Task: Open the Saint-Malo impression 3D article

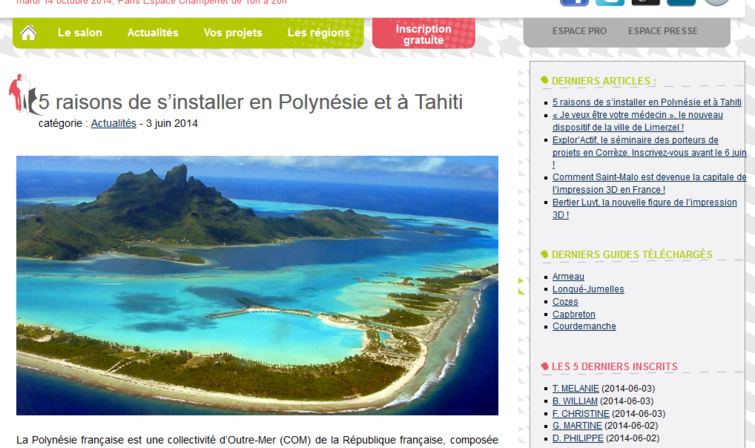Action: pos(649,183)
